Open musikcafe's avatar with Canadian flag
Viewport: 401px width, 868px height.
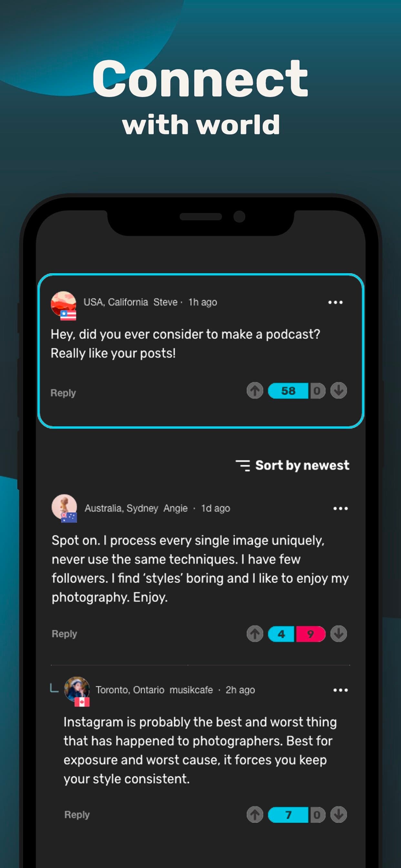77,691
